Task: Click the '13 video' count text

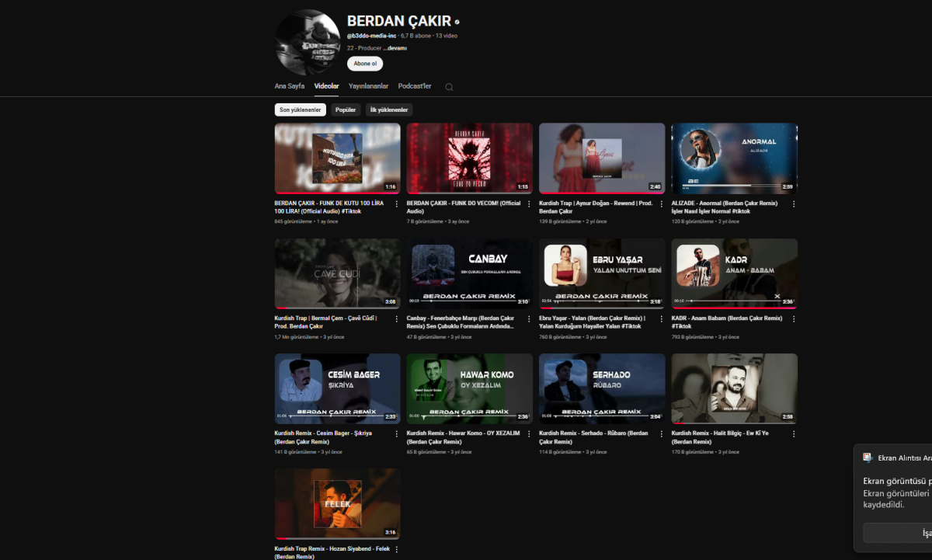Action: [x=447, y=36]
